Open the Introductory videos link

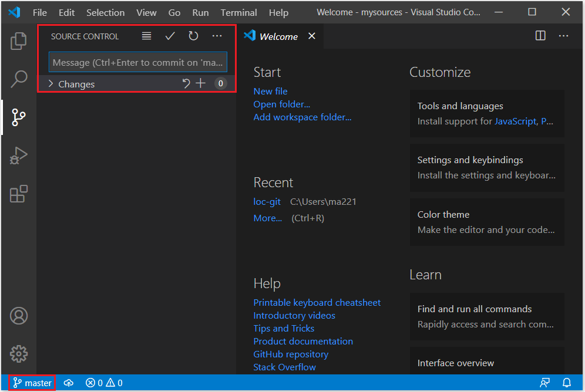[294, 316]
